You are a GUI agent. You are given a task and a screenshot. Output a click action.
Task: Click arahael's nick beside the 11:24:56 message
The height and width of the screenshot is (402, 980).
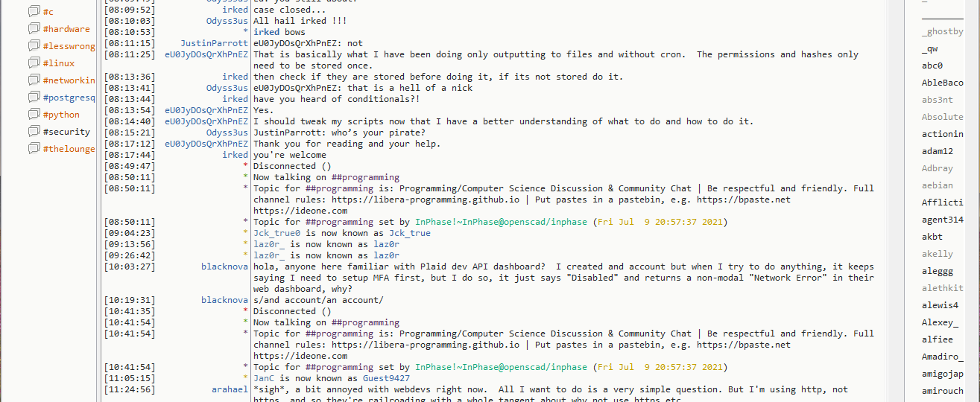[x=230, y=389]
